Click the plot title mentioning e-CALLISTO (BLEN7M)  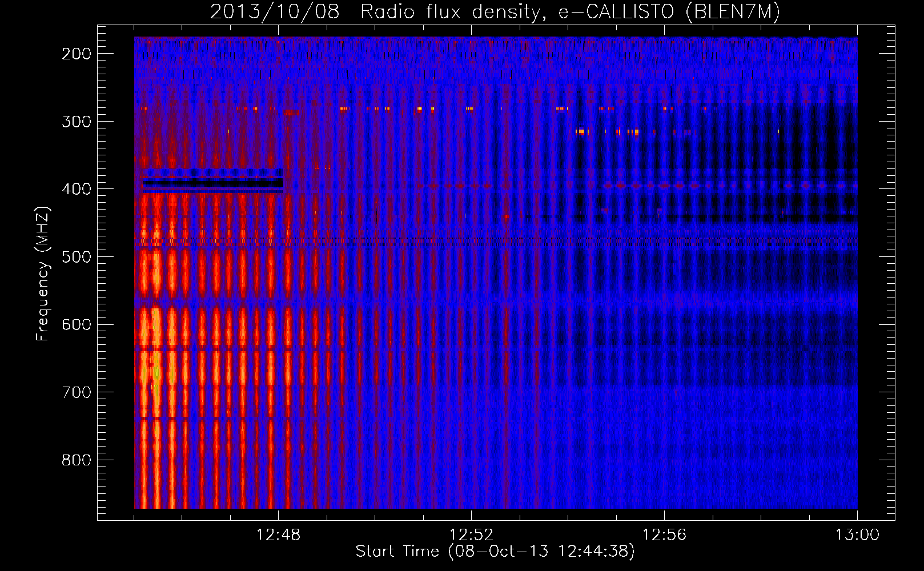click(x=495, y=11)
